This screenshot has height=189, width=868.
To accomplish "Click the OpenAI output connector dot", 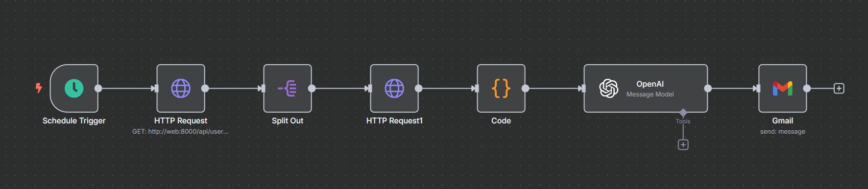I will point(708,89).
